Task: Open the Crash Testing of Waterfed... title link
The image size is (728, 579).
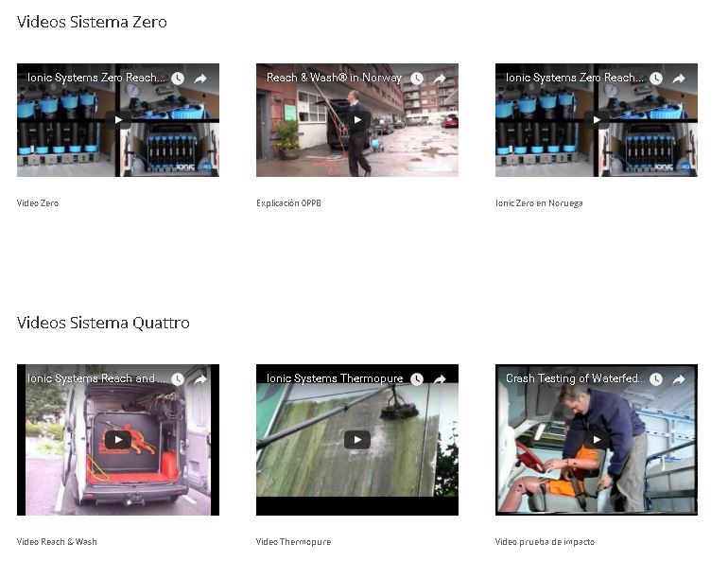Action: (x=575, y=378)
